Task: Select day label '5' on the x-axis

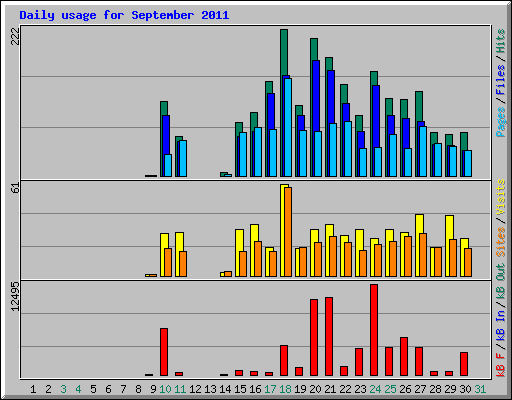Action: point(93,389)
